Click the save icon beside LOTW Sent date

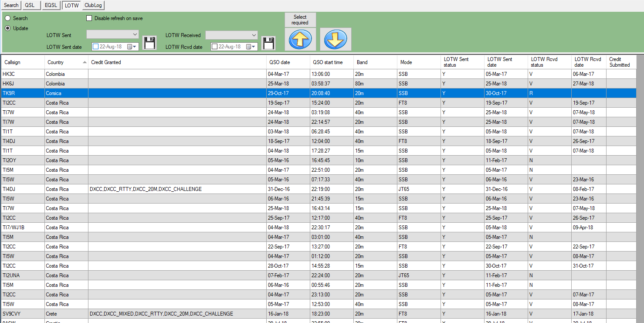[149, 43]
